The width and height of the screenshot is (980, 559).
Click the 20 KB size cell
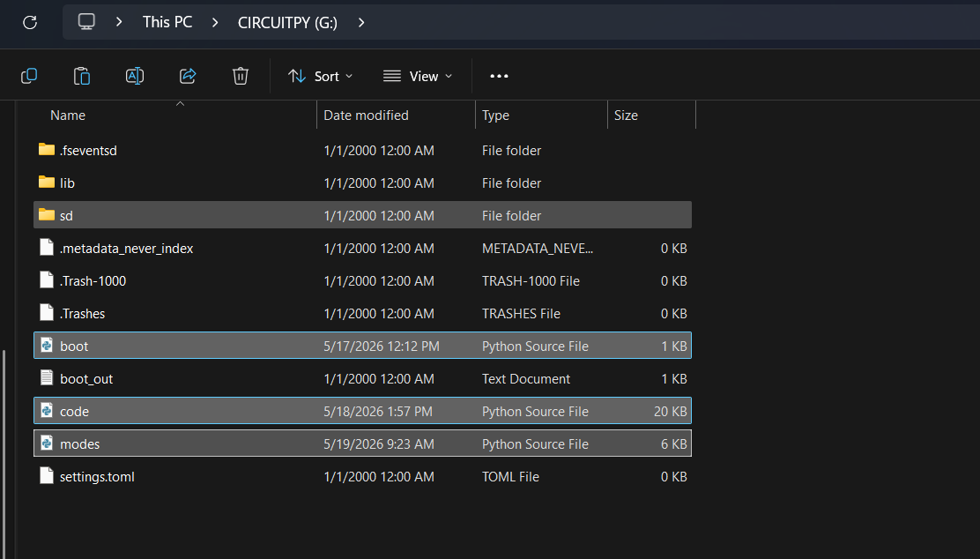(670, 412)
